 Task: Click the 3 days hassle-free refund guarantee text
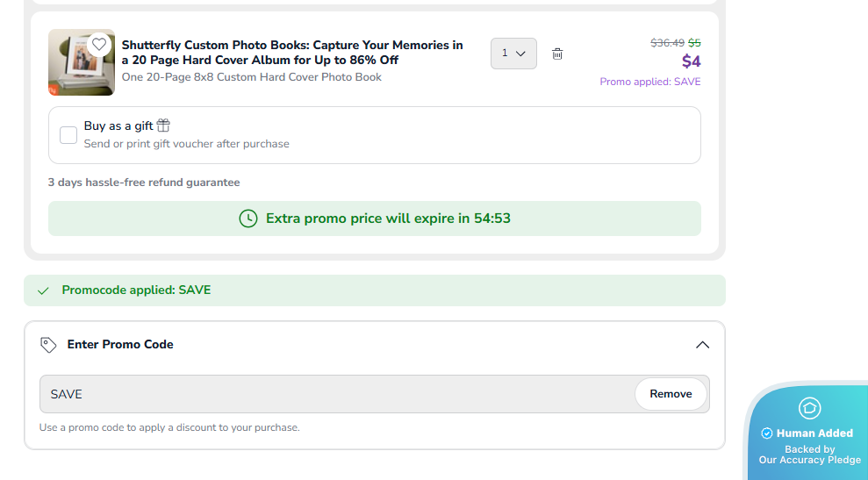tap(144, 183)
